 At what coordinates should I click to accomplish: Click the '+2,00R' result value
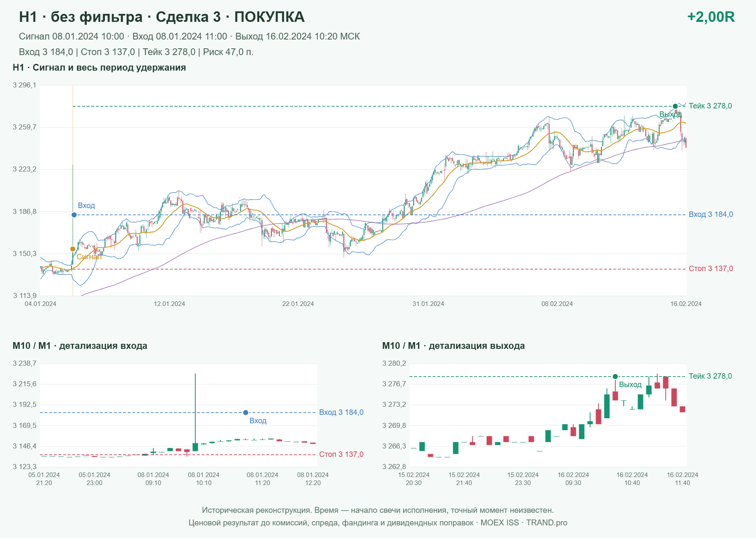711,17
